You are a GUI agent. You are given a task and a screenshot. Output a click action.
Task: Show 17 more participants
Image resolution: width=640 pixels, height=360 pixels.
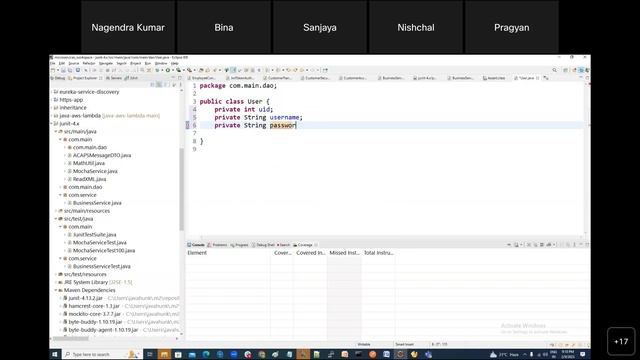[621, 342]
